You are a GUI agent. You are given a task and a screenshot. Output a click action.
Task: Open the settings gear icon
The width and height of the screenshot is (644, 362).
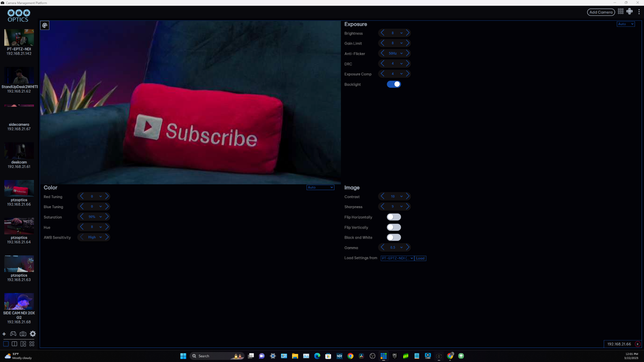(x=33, y=334)
